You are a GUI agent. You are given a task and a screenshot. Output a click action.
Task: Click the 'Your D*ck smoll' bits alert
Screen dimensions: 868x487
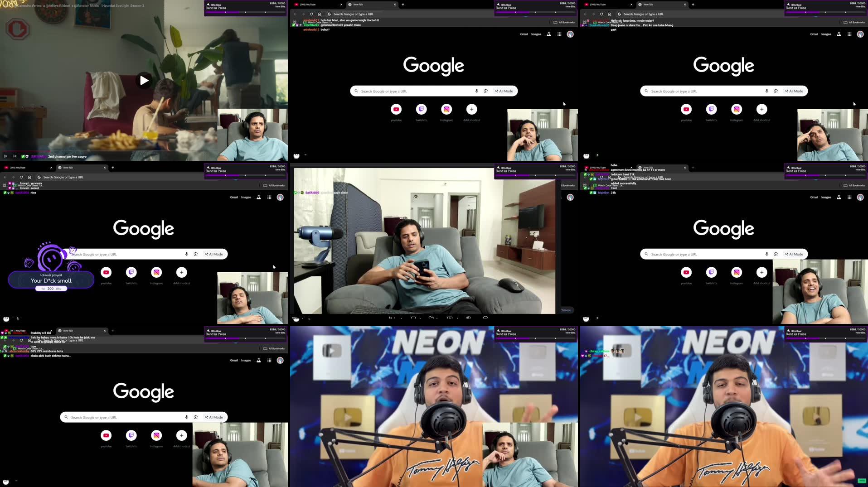click(x=51, y=280)
